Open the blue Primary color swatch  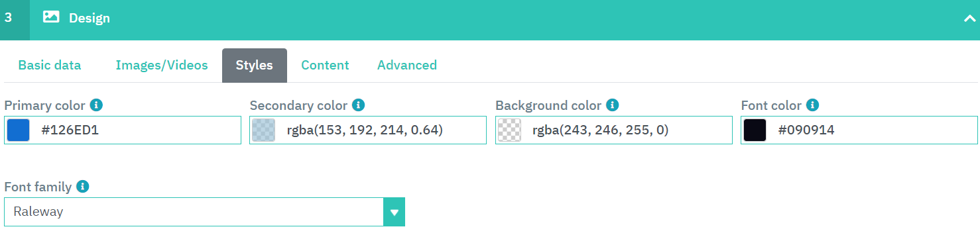click(19, 130)
